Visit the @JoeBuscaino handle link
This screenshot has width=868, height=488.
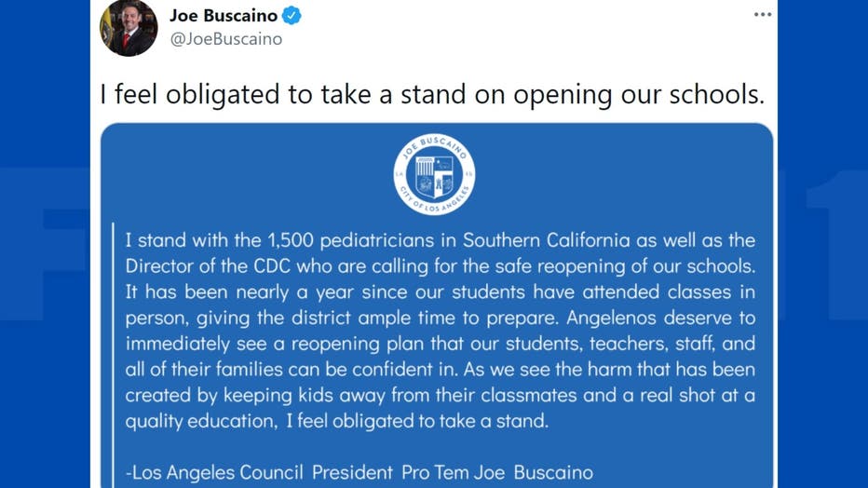click(226, 39)
